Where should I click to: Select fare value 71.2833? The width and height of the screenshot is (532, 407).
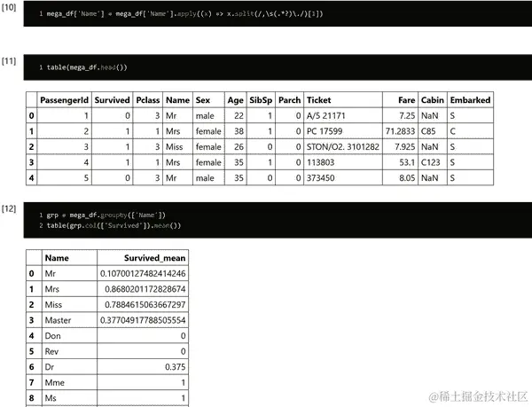point(400,131)
